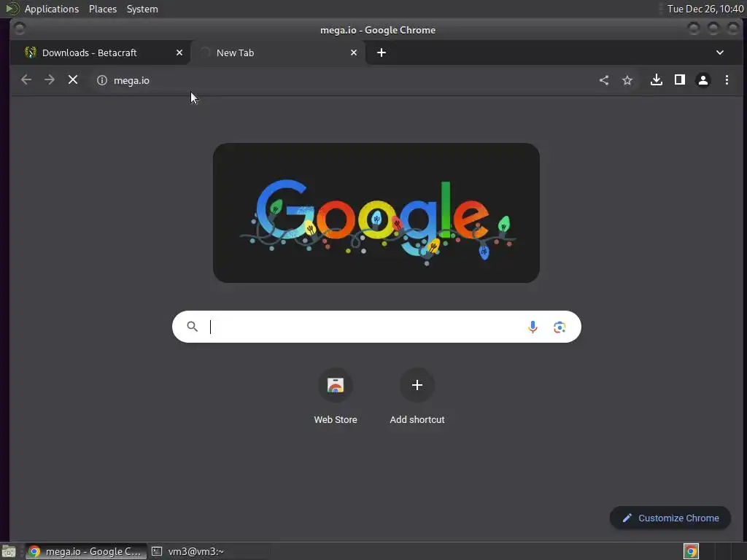Close the New Tab tab

click(354, 52)
